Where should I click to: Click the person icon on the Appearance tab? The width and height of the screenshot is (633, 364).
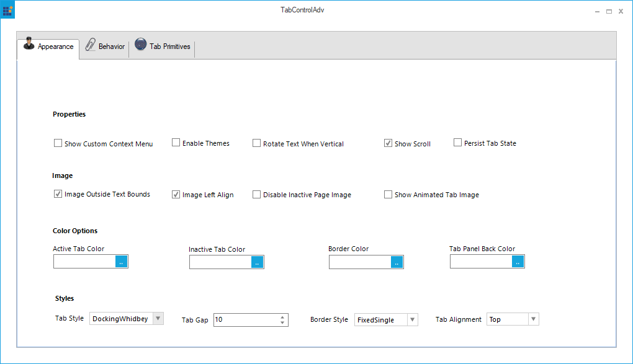coord(29,45)
